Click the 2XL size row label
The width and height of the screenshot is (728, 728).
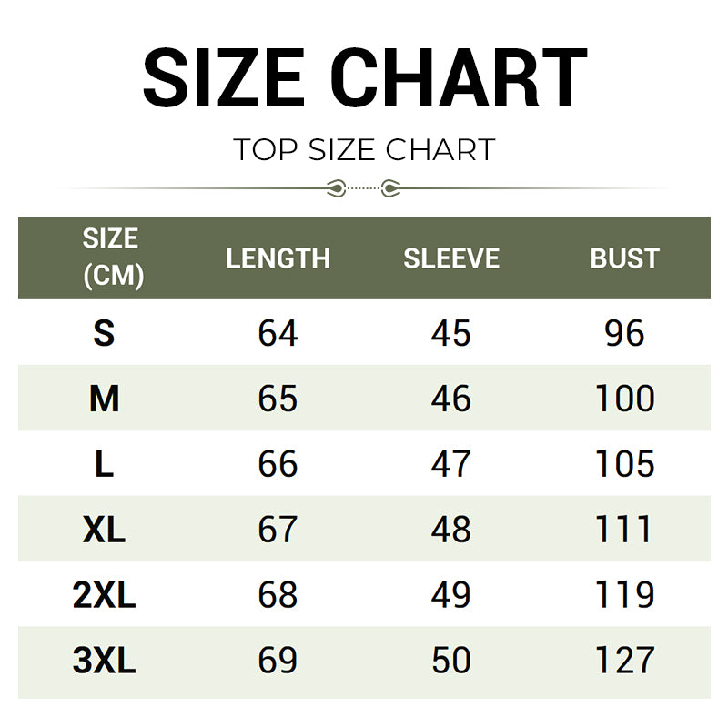[105, 595]
